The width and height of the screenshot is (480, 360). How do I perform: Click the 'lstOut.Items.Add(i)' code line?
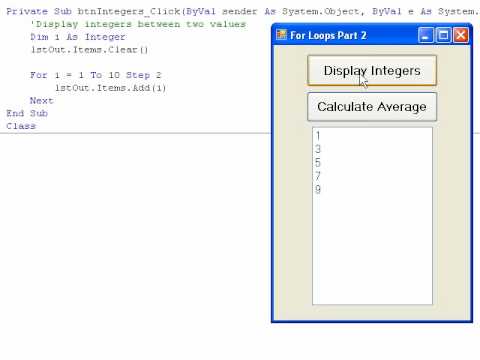(110, 88)
